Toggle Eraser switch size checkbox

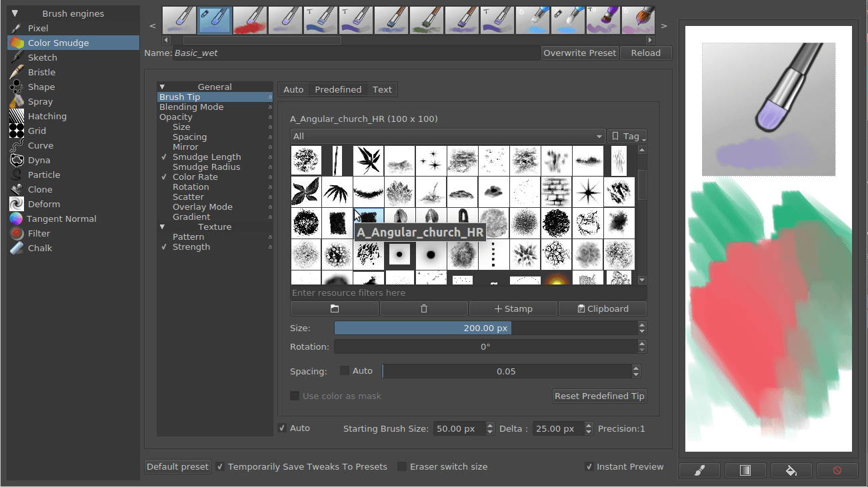402,467
